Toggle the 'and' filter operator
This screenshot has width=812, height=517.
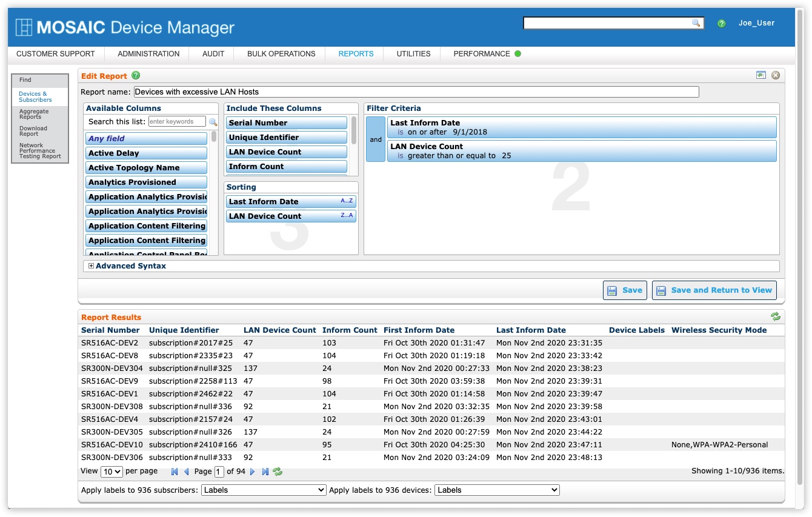click(x=376, y=139)
